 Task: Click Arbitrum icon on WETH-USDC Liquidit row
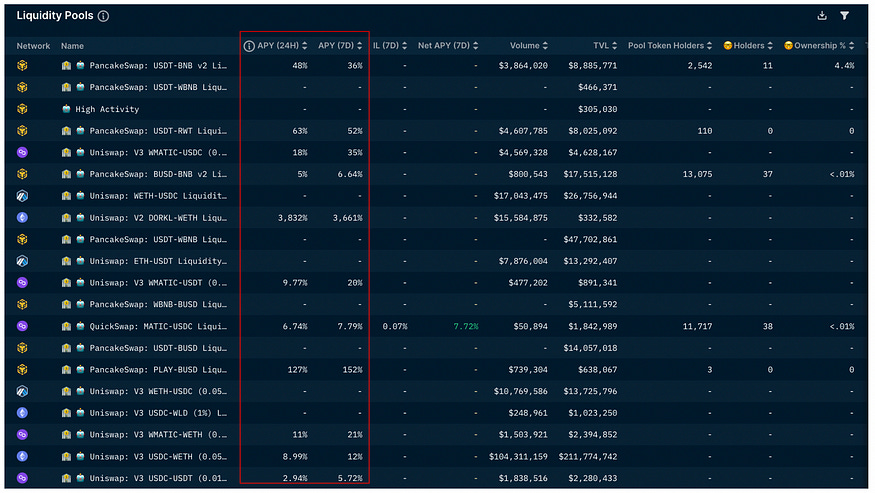(x=22, y=196)
